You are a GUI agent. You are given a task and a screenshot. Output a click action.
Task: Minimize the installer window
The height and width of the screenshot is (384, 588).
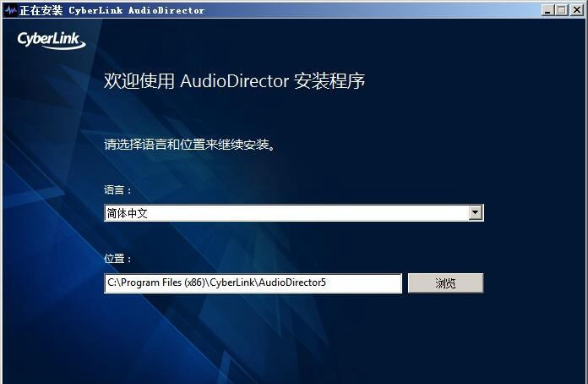click(547, 10)
